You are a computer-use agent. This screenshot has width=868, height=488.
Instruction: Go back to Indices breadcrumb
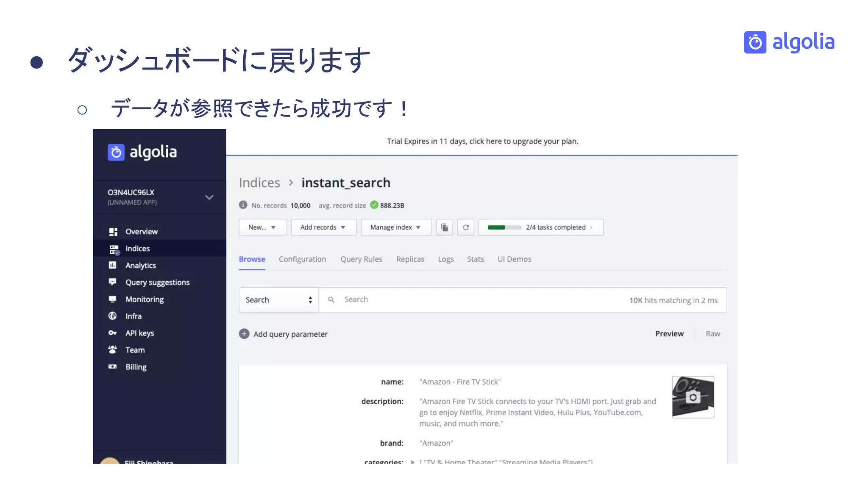click(259, 183)
